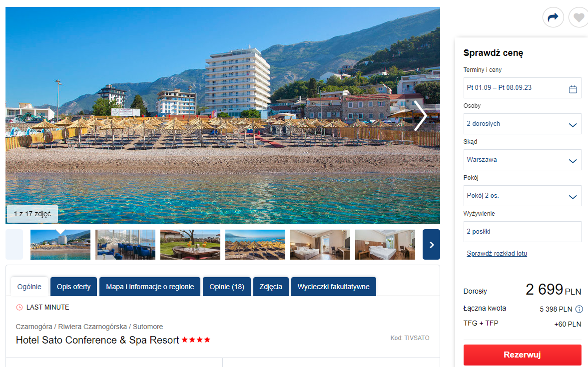The height and width of the screenshot is (367, 588).
Task: Open the Skąd dropdown showing Warszawa
Action: point(522,160)
